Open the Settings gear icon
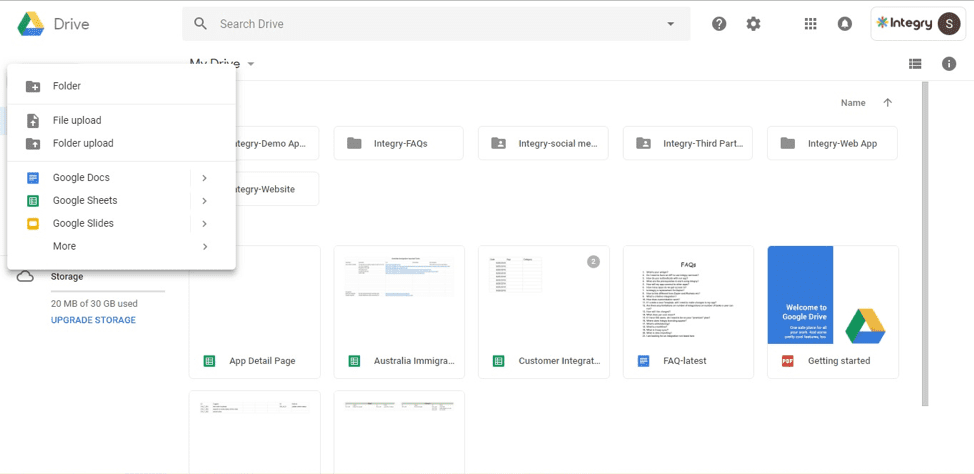This screenshot has height=474, width=974. [x=753, y=24]
